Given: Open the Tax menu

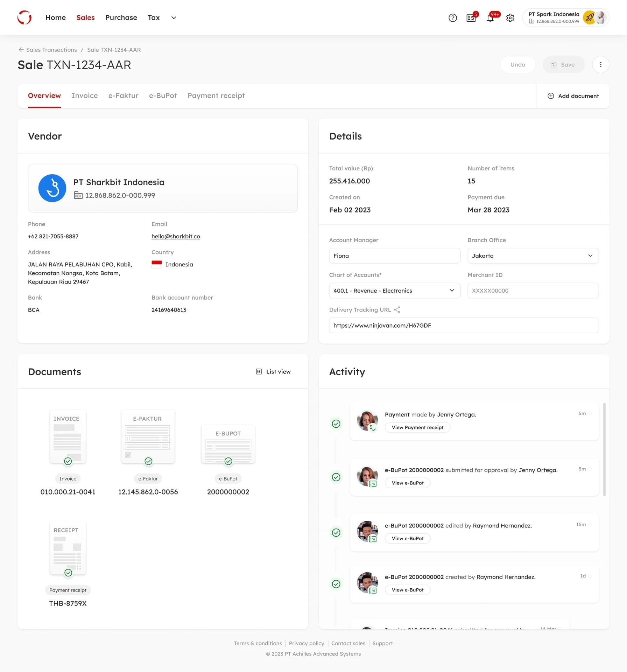Looking at the screenshot, I should point(154,17).
